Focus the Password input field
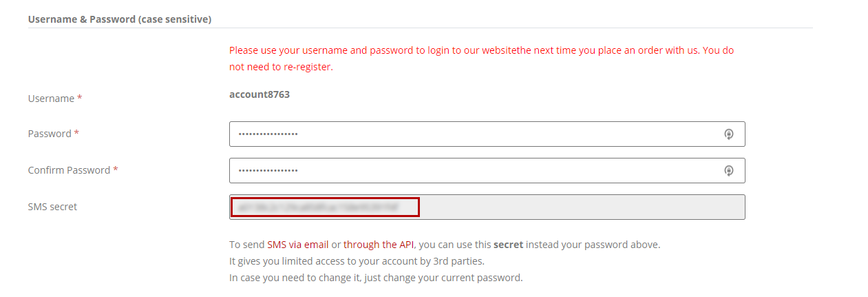 487,134
